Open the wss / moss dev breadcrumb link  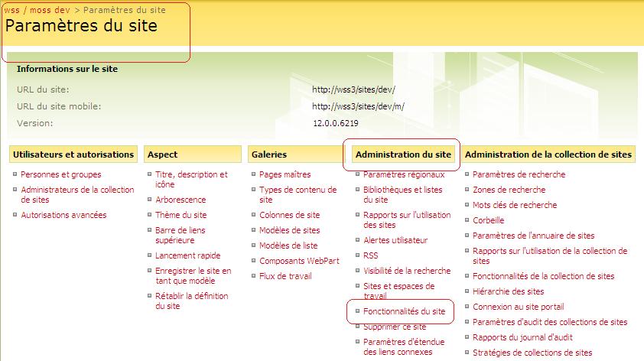pos(37,11)
